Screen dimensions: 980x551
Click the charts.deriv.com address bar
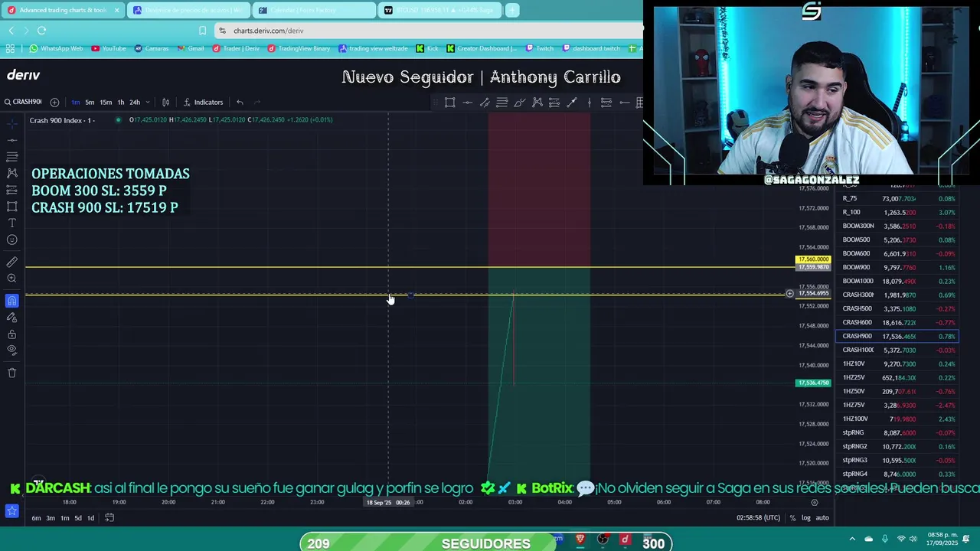pyautogui.click(x=429, y=31)
